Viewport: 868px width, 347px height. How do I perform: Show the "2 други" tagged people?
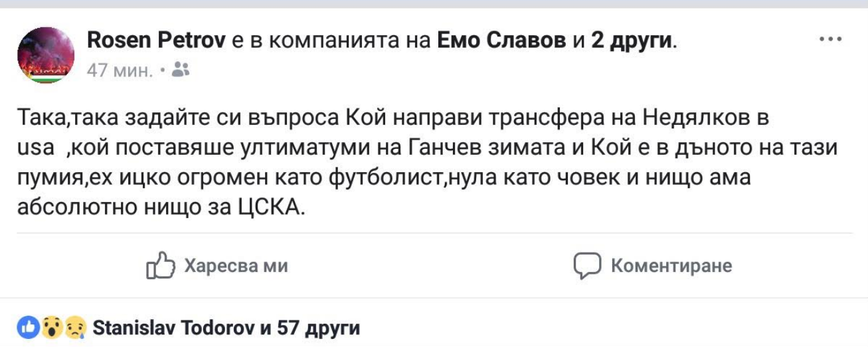pos(632,42)
